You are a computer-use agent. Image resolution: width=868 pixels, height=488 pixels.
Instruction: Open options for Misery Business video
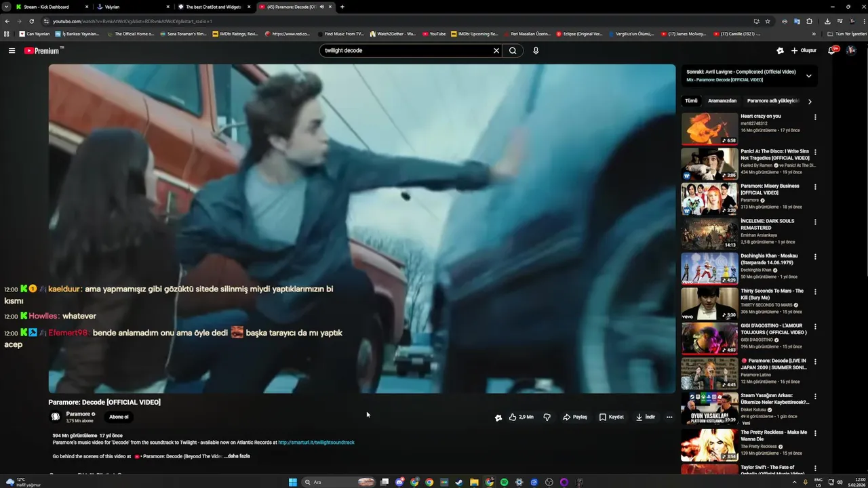(815, 187)
